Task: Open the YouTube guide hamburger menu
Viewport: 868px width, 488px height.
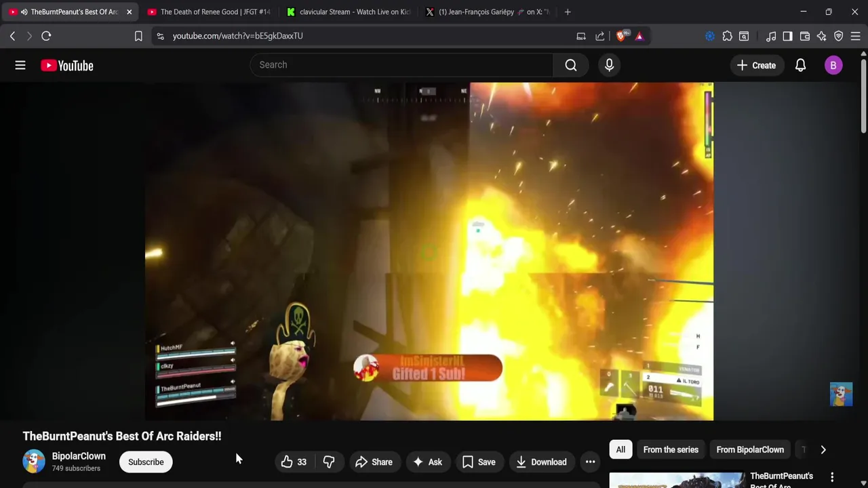Action: pos(20,65)
